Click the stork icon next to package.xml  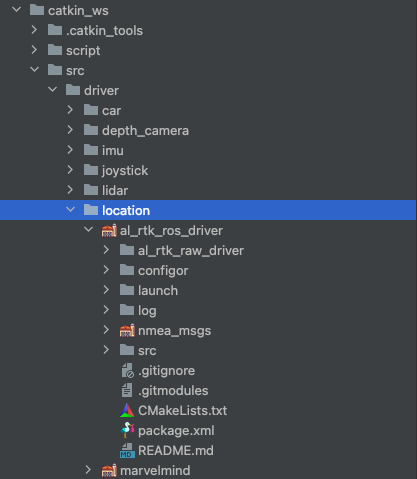(127, 430)
